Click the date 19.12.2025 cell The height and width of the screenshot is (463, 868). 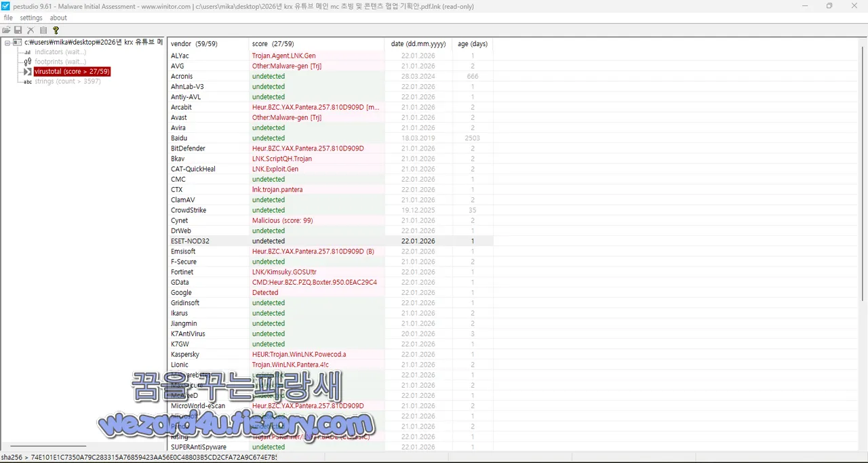(x=418, y=210)
